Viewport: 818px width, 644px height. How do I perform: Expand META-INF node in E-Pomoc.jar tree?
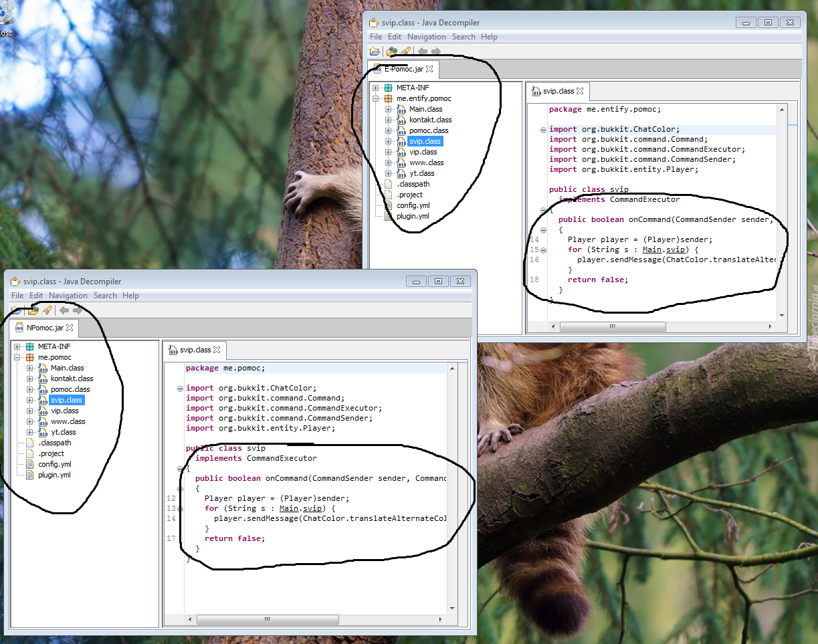pos(376,88)
